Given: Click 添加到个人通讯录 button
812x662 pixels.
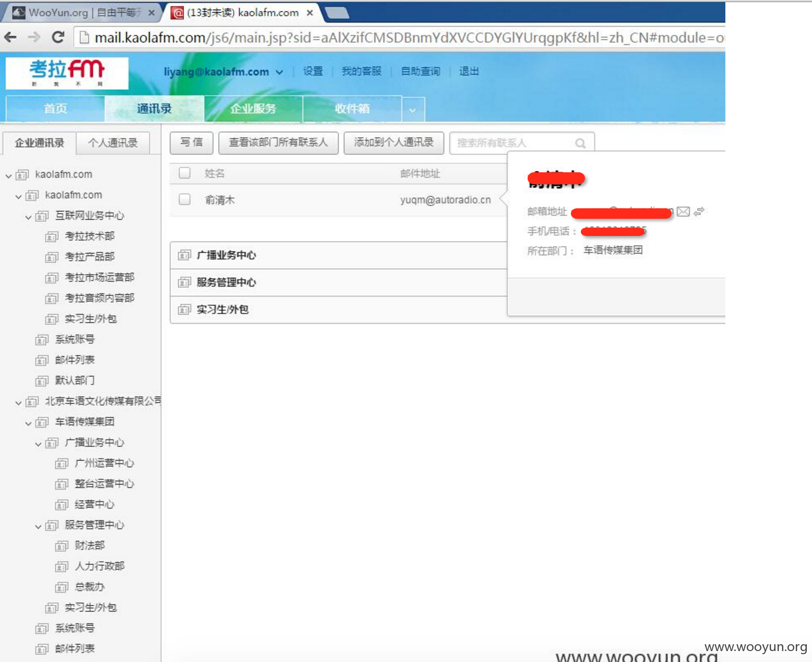Looking at the screenshot, I should pos(394,143).
